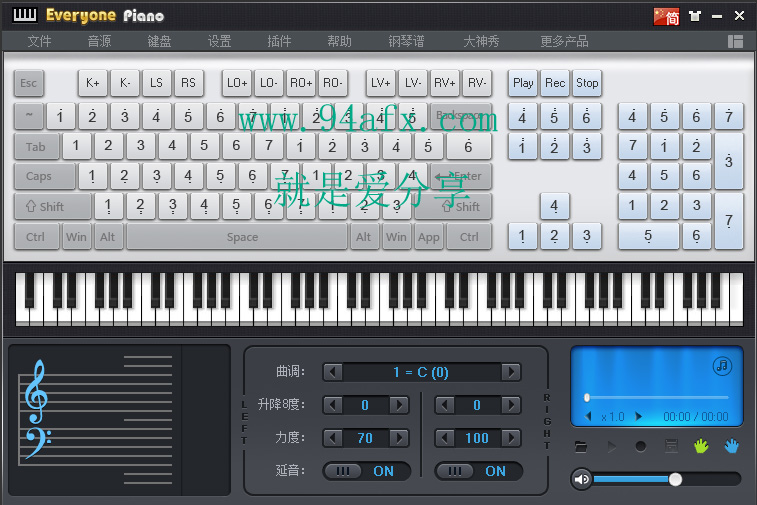
Task: Click the RV+ key
Action: point(445,83)
